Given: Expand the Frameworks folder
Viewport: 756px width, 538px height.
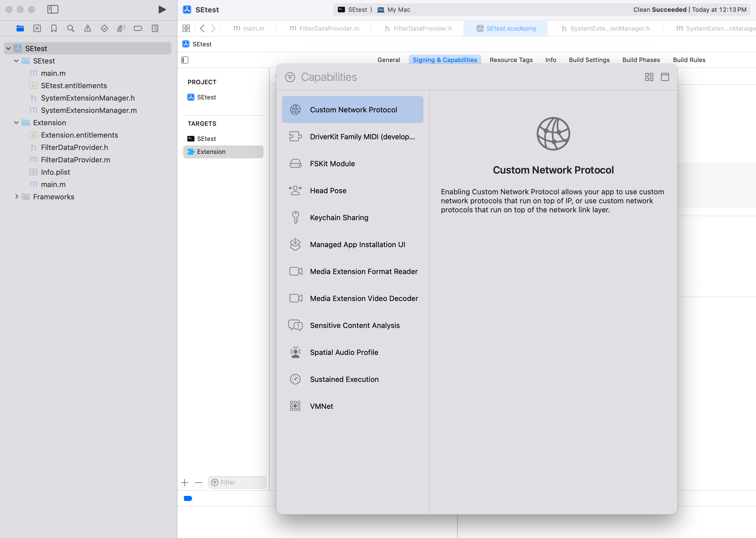Looking at the screenshot, I should point(16,197).
